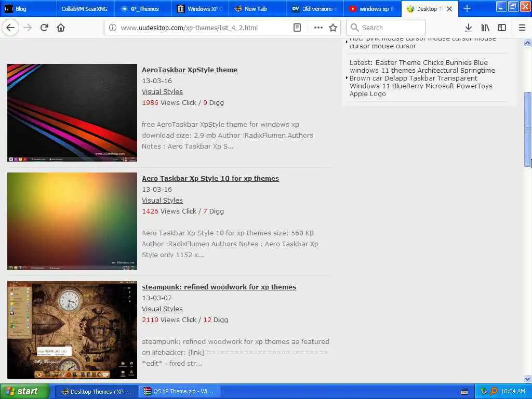Open Visual Styles link under steampunk theme
This screenshot has height=399, width=532.
click(162, 309)
